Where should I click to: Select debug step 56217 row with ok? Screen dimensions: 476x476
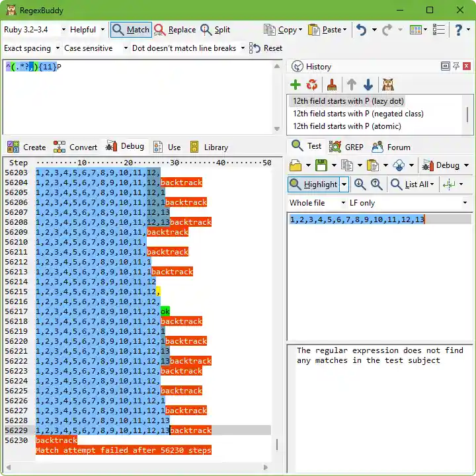(x=138, y=311)
